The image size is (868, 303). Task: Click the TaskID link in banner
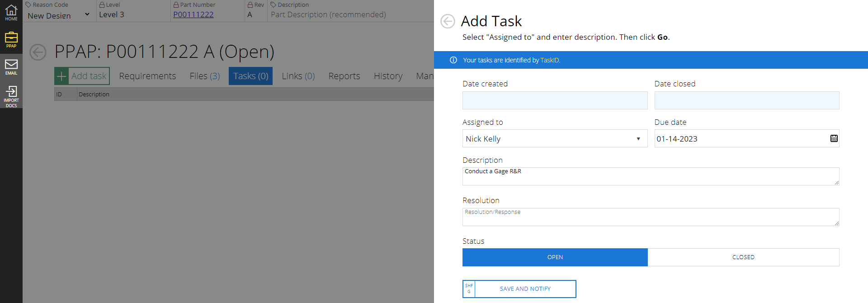(549, 60)
